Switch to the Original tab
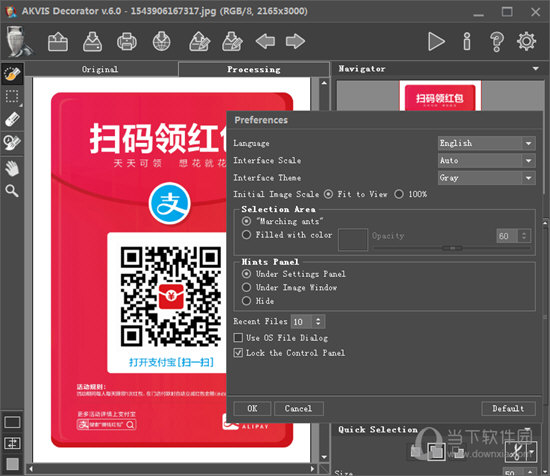Image resolution: width=550 pixels, height=476 pixels. [x=101, y=69]
